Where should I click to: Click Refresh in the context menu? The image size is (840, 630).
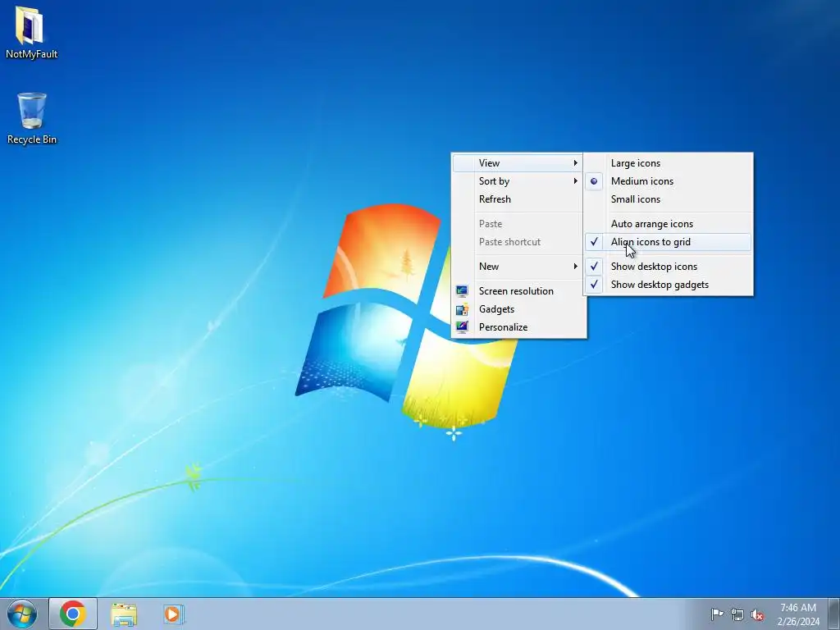[x=518, y=199]
